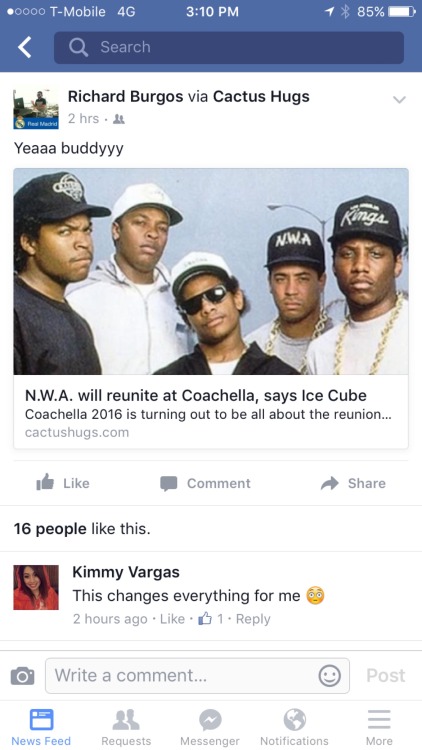422x750 pixels.
Task: Open the camera icon beside comment box
Action: [x=22, y=675]
